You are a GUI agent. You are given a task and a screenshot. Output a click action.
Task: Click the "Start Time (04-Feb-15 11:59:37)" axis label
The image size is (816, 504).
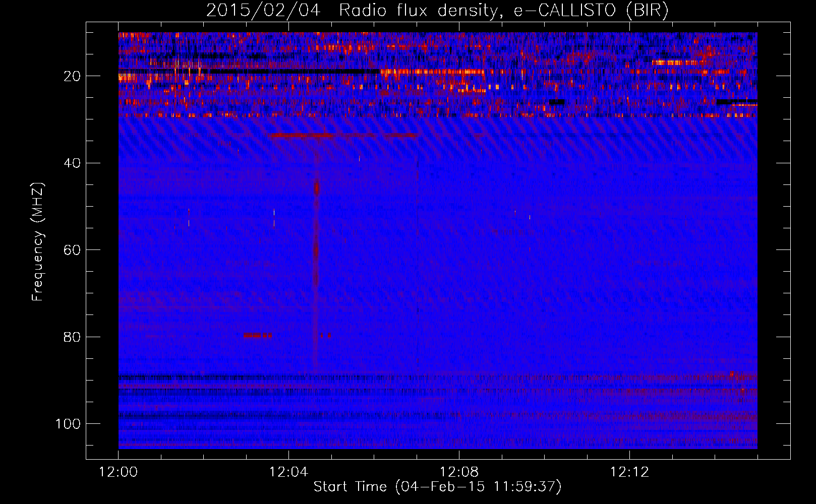pyautogui.click(x=437, y=487)
